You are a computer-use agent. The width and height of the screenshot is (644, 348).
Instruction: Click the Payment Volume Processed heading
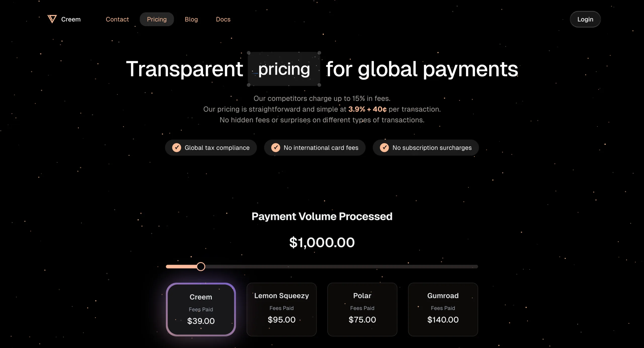pyautogui.click(x=322, y=216)
